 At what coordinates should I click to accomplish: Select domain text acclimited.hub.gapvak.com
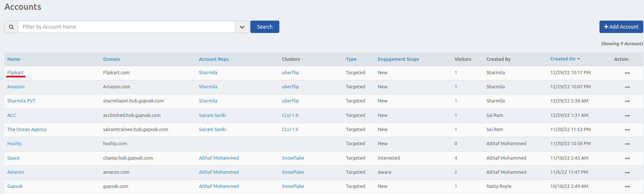[x=132, y=115]
